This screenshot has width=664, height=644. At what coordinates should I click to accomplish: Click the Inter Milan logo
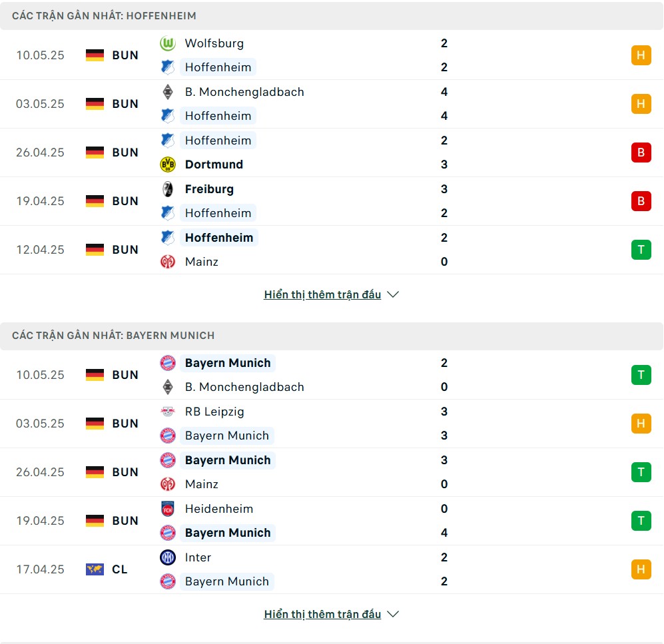tap(168, 557)
